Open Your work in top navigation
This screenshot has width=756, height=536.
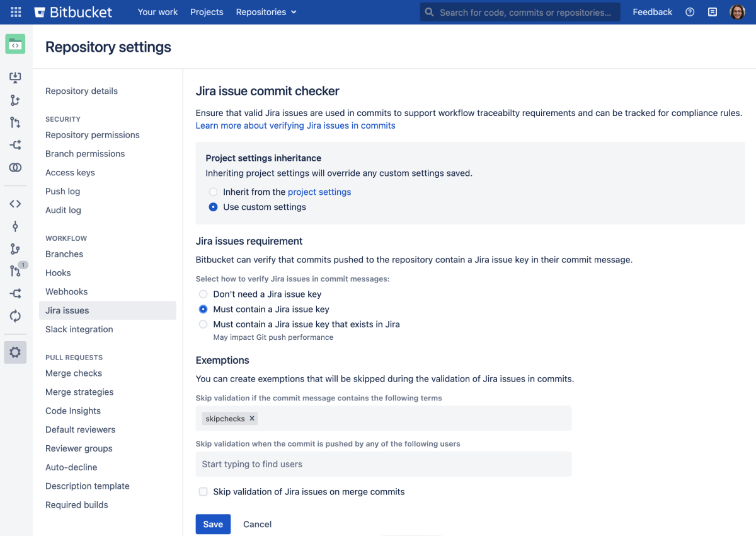157,12
